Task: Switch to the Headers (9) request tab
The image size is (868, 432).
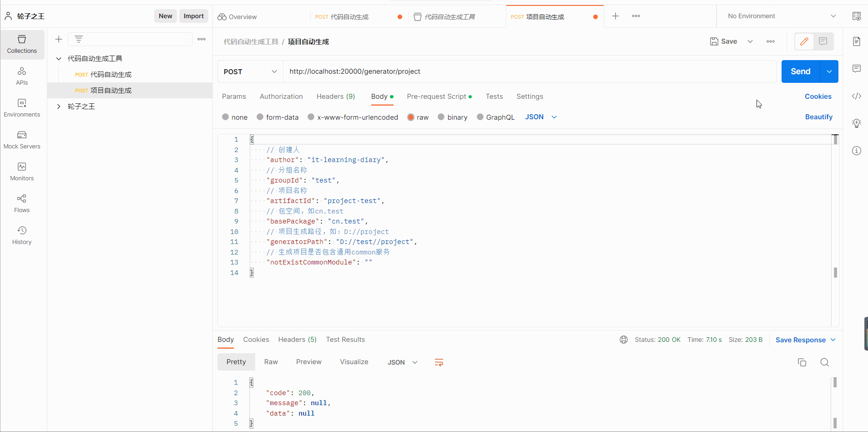Action: point(336,97)
